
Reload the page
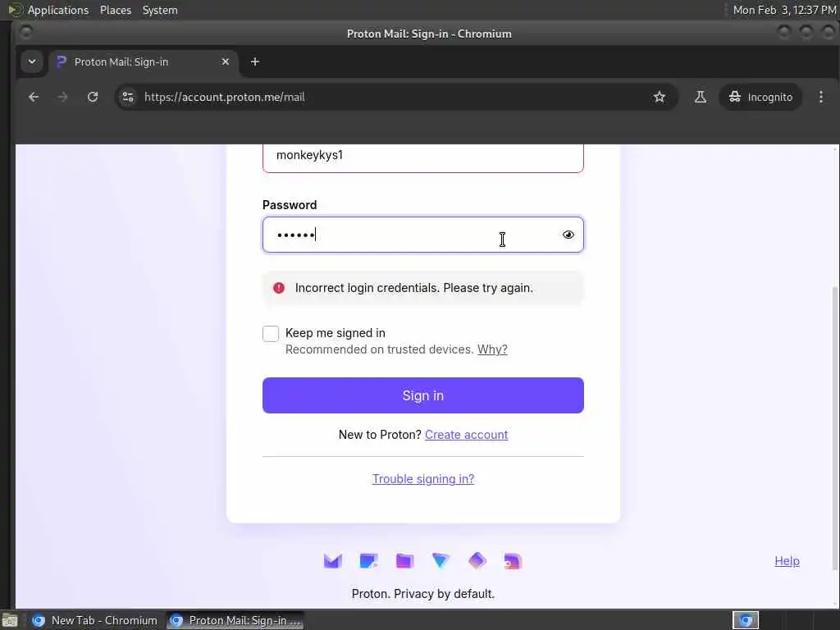pos(93,97)
